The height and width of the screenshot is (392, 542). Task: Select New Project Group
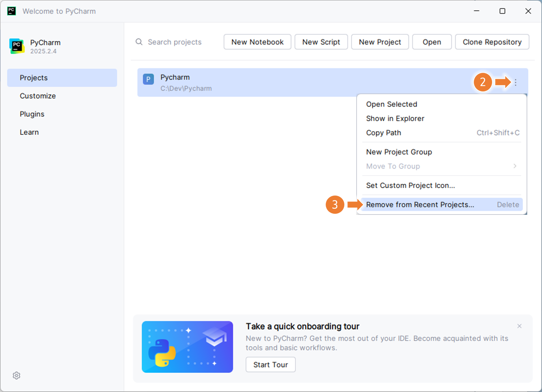coord(442,152)
